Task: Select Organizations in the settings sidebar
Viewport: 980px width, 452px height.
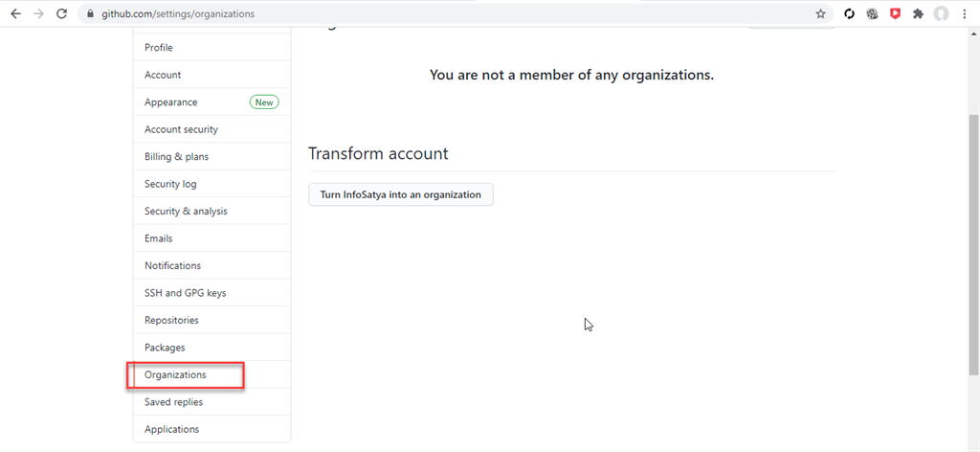Action: point(175,374)
